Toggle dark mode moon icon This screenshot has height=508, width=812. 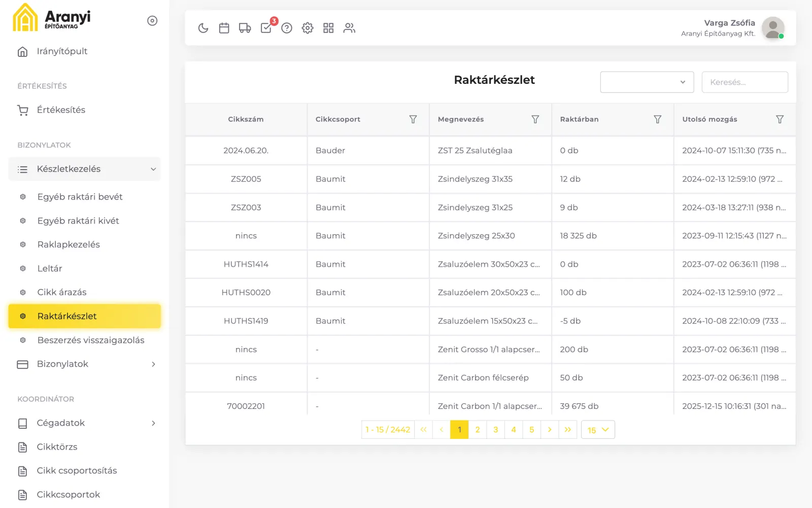coord(203,28)
